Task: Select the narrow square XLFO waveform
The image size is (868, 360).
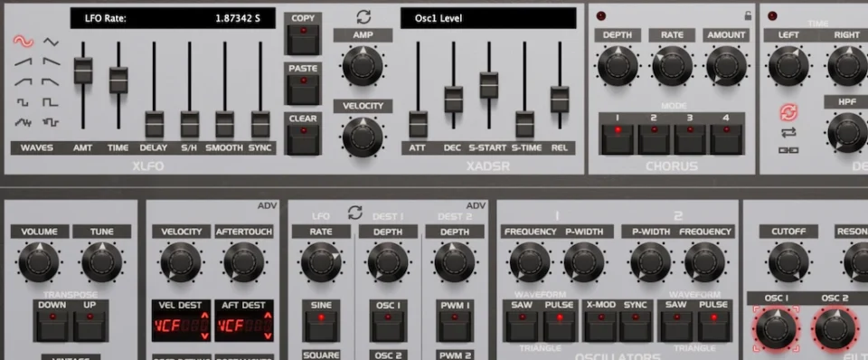Action: 24,102
